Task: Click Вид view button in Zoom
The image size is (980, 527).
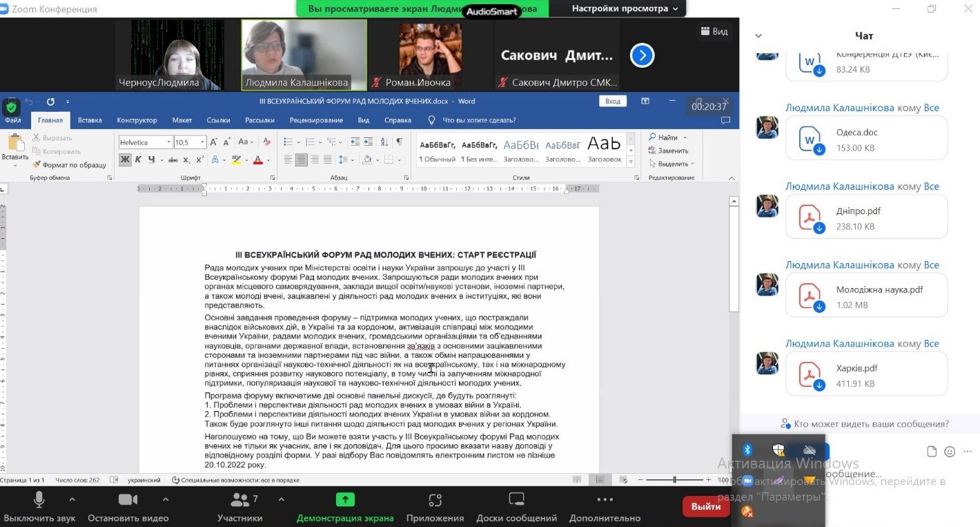Action: tap(714, 31)
